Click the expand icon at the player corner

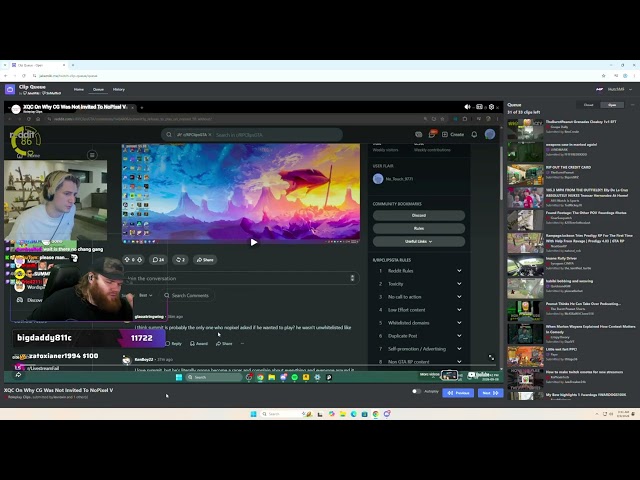[491, 357]
